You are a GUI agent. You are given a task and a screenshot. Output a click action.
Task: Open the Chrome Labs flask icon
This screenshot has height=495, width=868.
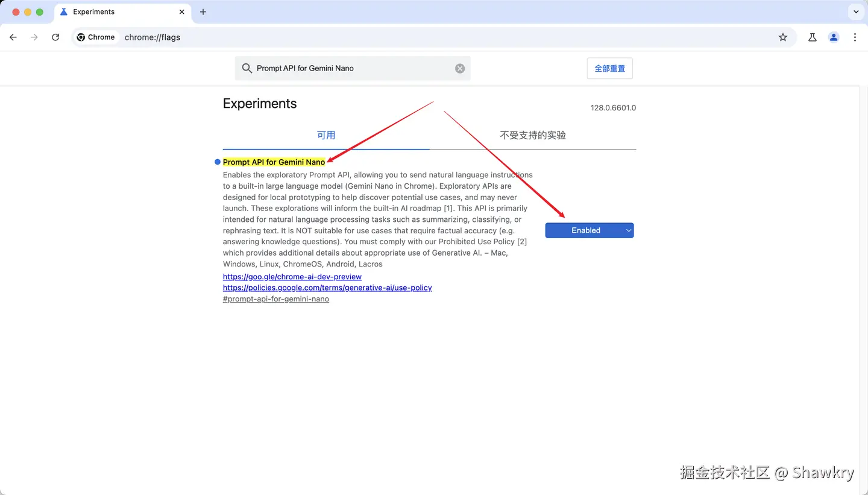coord(813,37)
